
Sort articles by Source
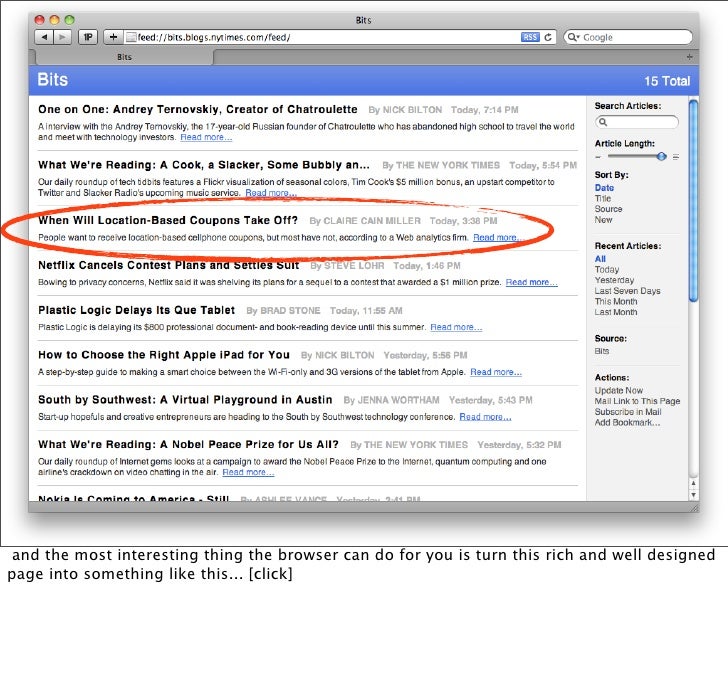[608, 209]
